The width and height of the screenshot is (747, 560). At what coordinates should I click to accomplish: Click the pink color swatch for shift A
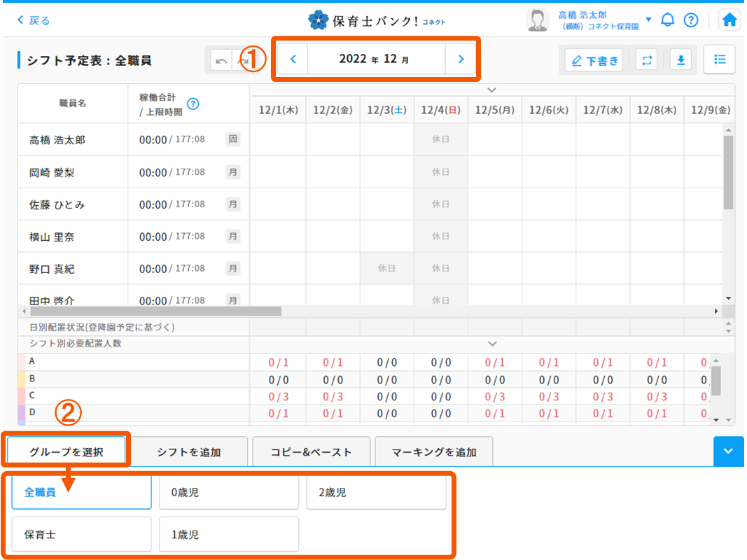click(21, 362)
